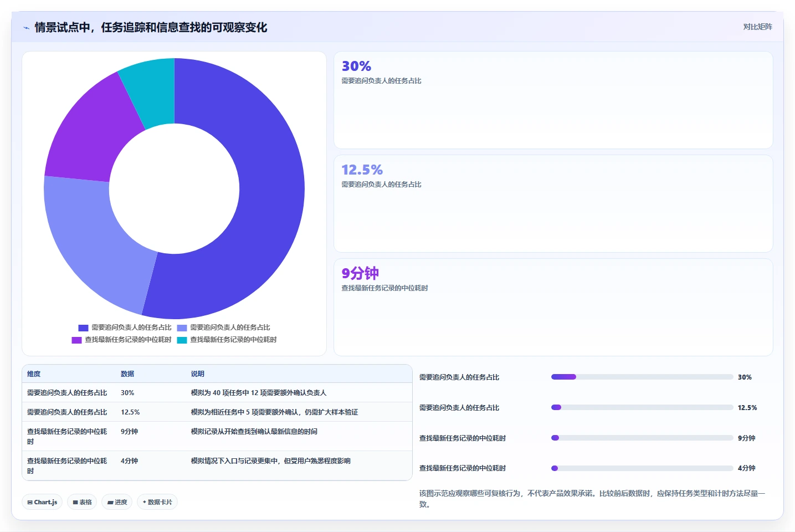Click the 数据卡片 chip
Viewport: 795px width, 532px height.
157,502
